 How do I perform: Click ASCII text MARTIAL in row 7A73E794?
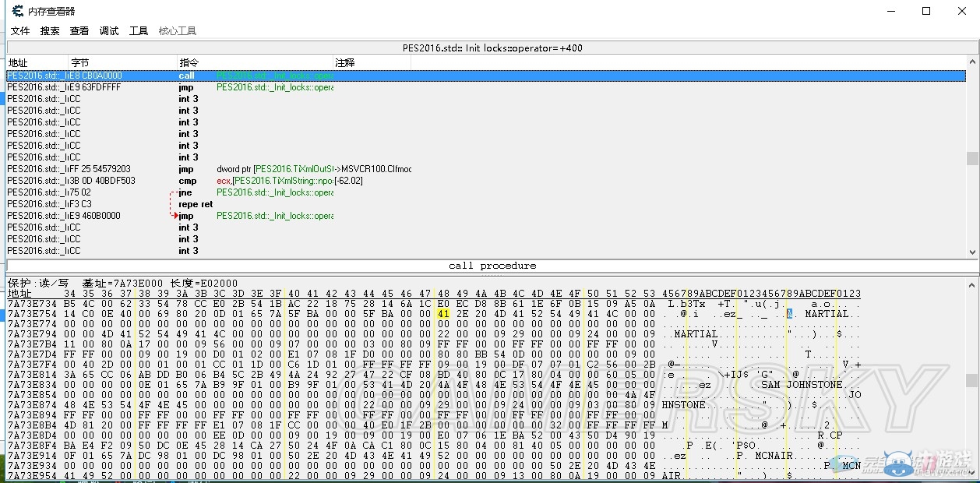click(x=696, y=333)
